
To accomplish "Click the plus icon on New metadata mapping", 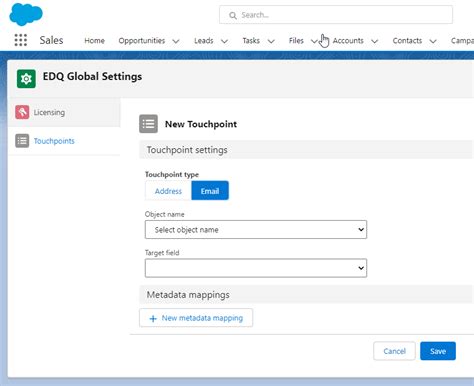I will pyautogui.click(x=153, y=319).
